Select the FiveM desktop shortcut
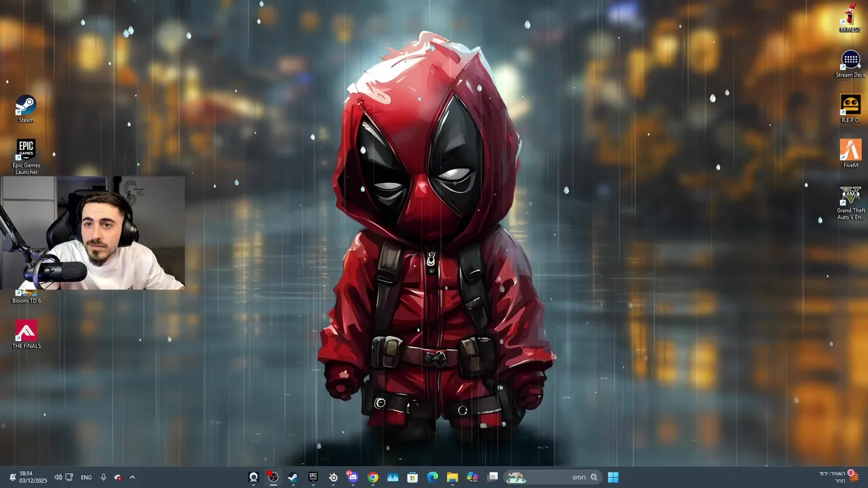 850,154
